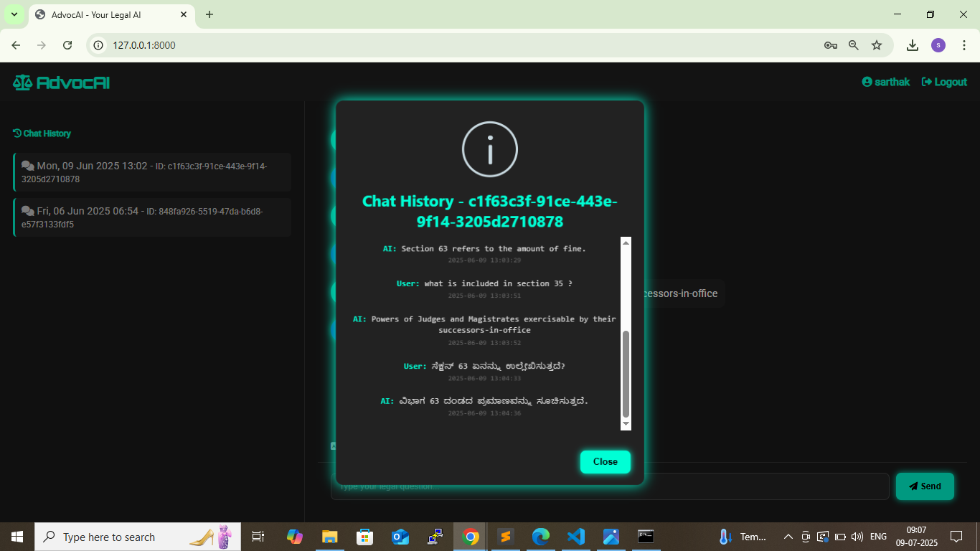This screenshot has height=551, width=980.
Task: Click scroll down arrow in chat history dialog
Action: click(626, 425)
